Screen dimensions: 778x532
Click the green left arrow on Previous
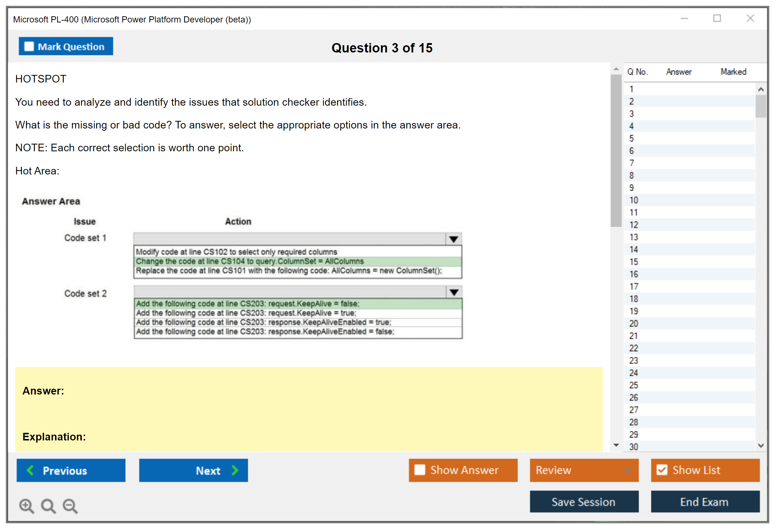coord(30,470)
